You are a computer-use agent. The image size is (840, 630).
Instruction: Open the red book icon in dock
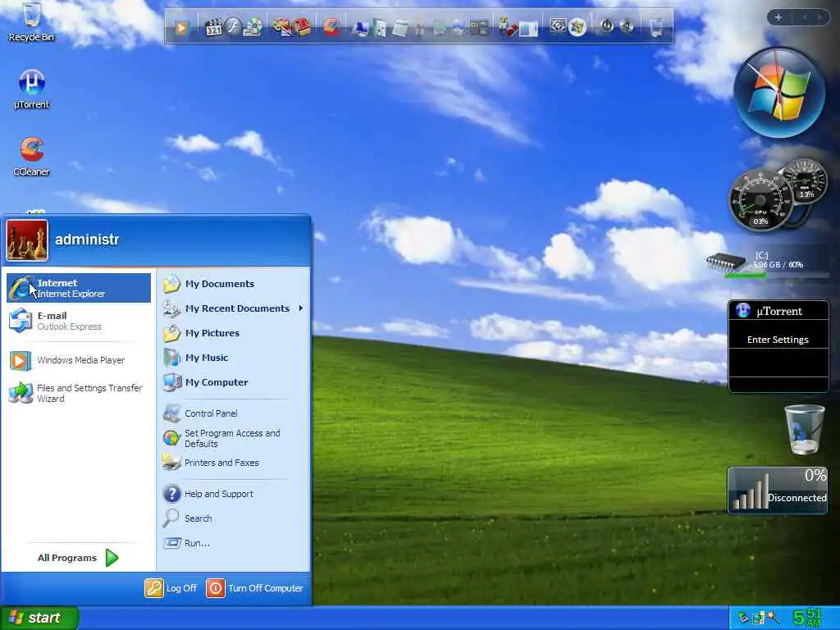click(x=303, y=27)
